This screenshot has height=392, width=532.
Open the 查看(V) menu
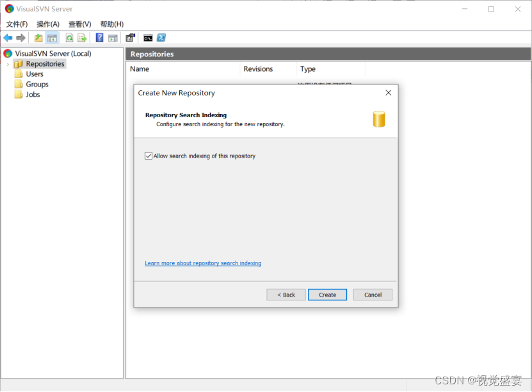coord(80,24)
